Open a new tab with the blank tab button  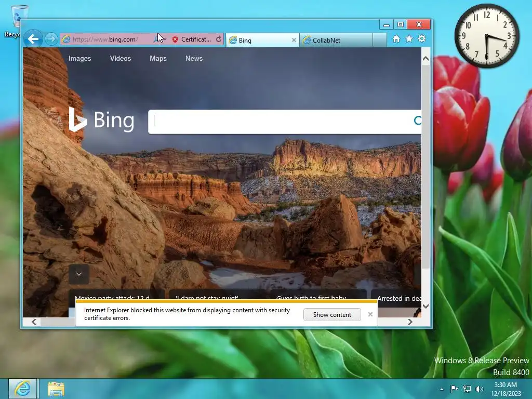click(379, 40)
